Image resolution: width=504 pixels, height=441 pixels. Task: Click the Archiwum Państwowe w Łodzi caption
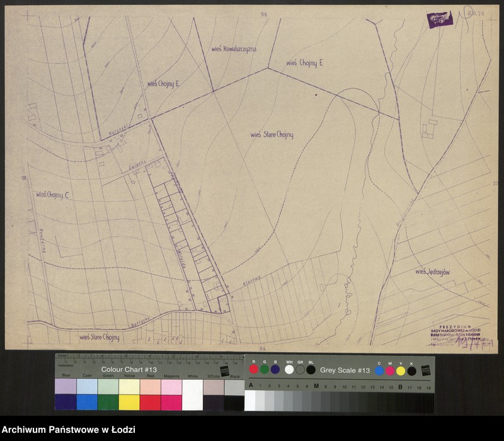69,430
